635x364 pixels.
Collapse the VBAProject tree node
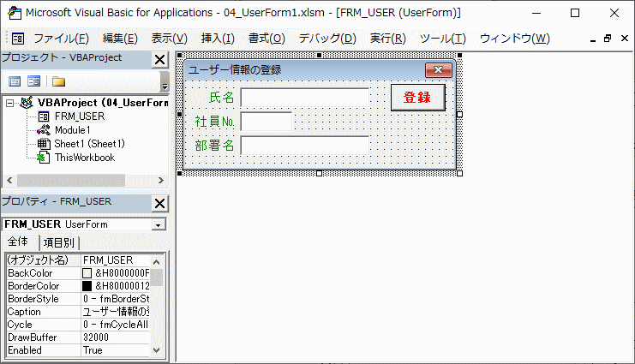point(9,104)
